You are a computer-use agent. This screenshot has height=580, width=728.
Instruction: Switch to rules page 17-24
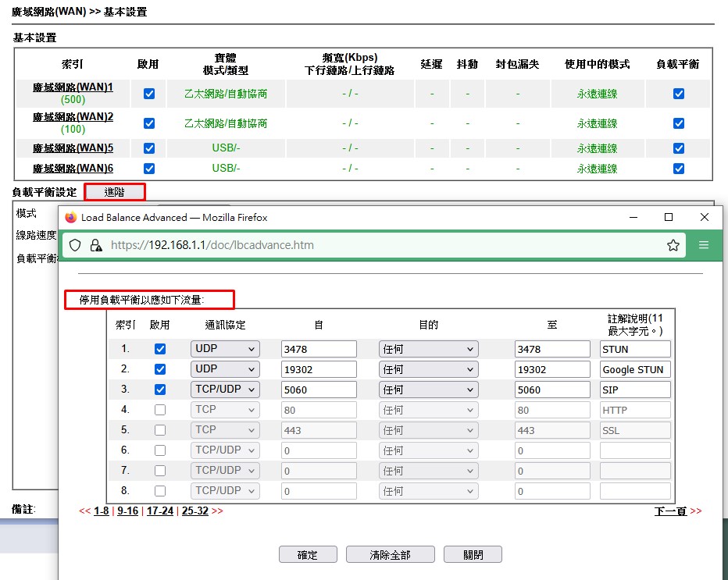(x=160, y=511)
